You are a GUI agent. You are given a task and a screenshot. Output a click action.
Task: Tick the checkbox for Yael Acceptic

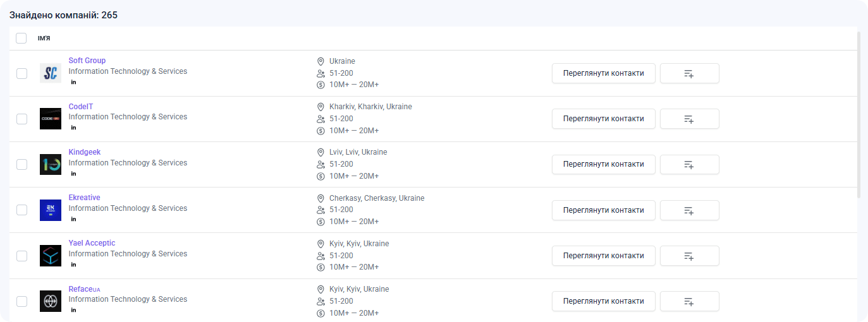point(21,256)
